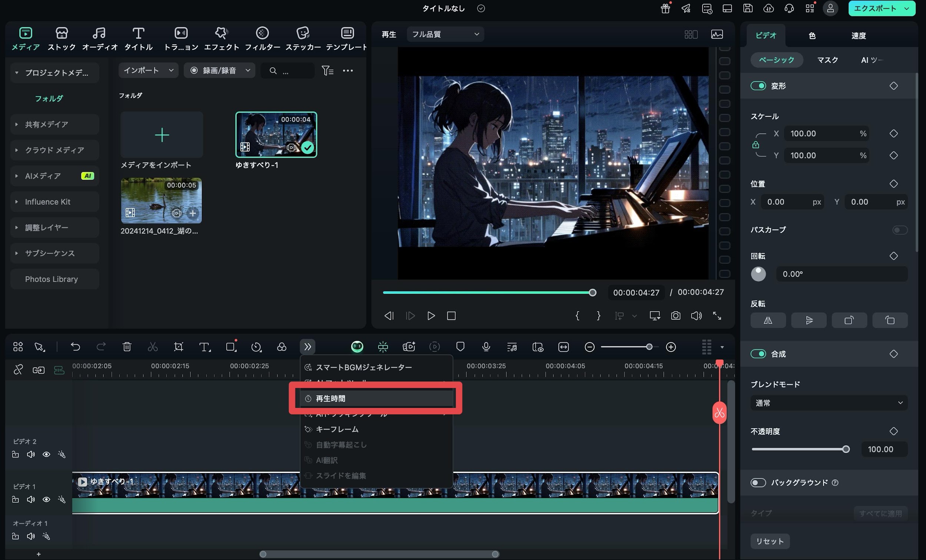This screenshot has height=560, width=926.
Task: Click the zoom in plus icon on timeline
Action: (x=671, y=347)
